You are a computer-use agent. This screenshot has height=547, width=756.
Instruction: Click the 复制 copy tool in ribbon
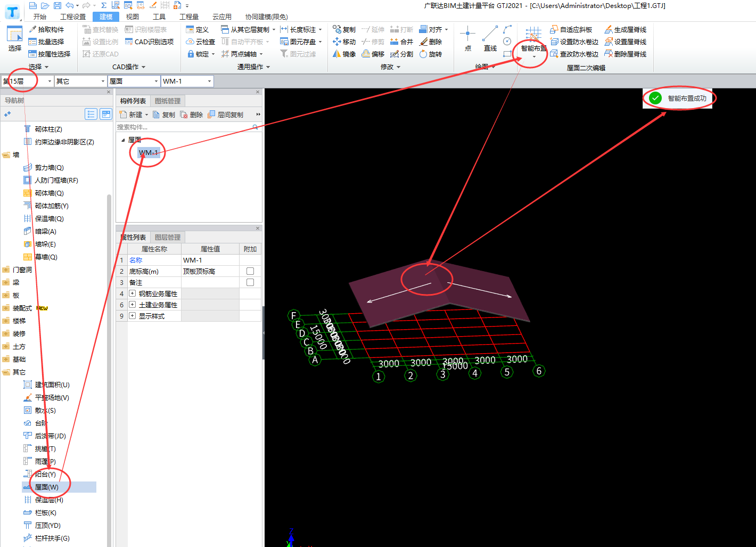344,29
